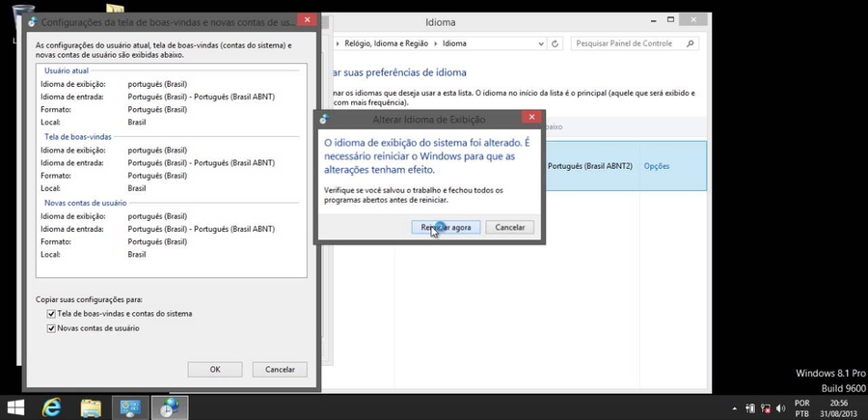
Task: Click the Pesquisar Painel de Controle field
Action: point(632,43)
